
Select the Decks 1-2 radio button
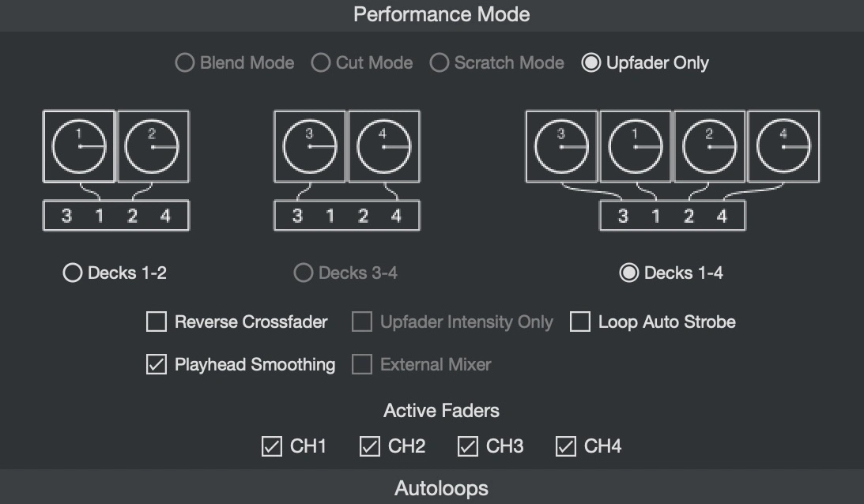coord(73,273)
